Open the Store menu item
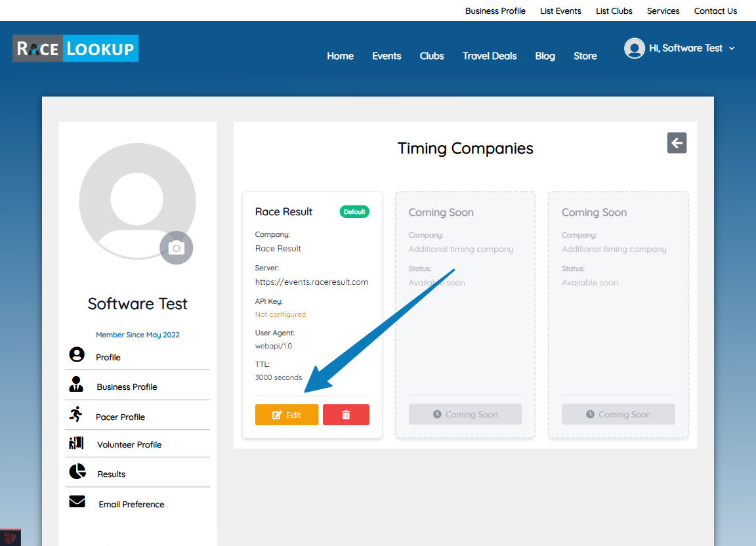 [x=585, y=56]
